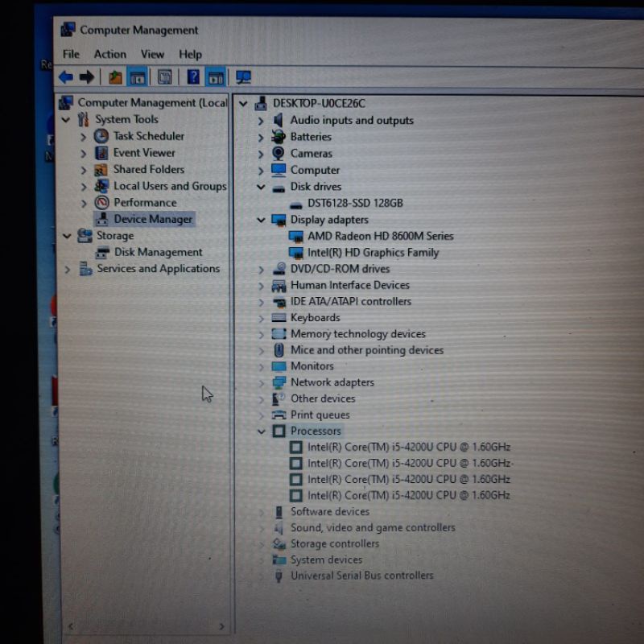Expand Services and Applications in left tree
Viewport: 644px width, 644px height.
[68, 270]
